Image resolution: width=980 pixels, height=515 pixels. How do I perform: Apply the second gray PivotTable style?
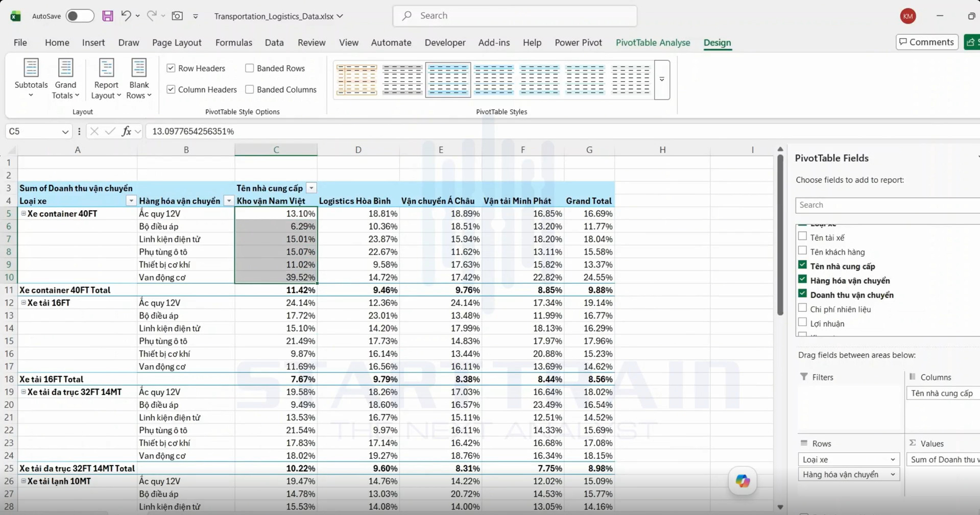point(402,80)
